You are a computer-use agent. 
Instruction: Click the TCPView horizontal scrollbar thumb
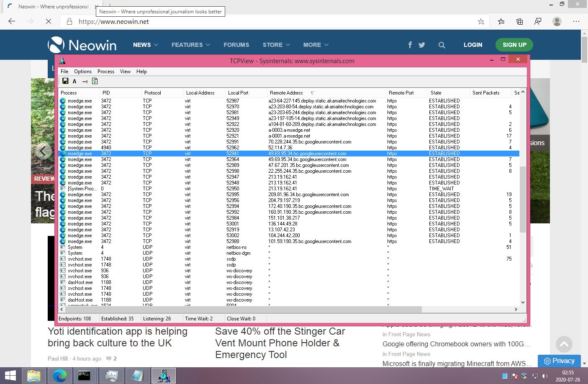(244, 310)
